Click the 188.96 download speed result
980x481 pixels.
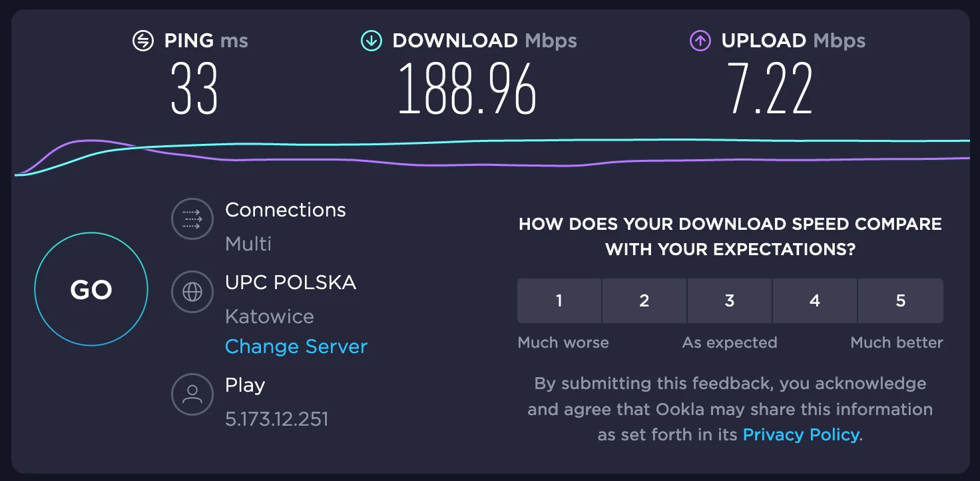(x=467, y=89)
